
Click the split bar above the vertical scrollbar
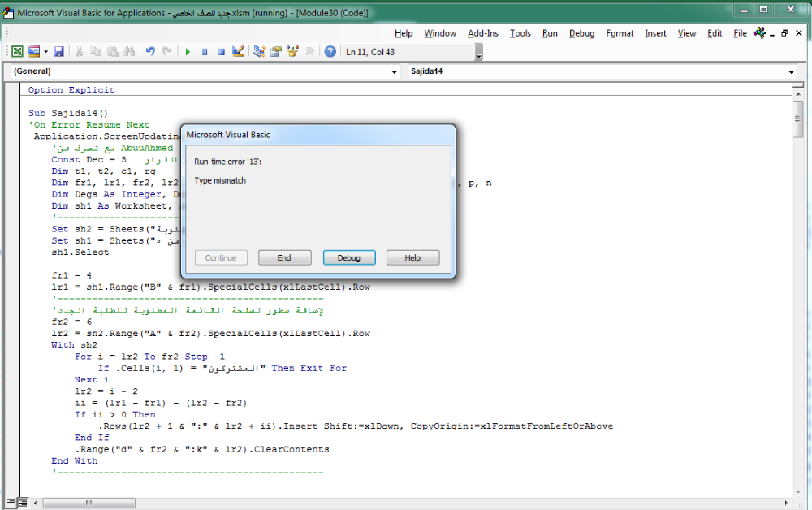[x=797, y=85]
